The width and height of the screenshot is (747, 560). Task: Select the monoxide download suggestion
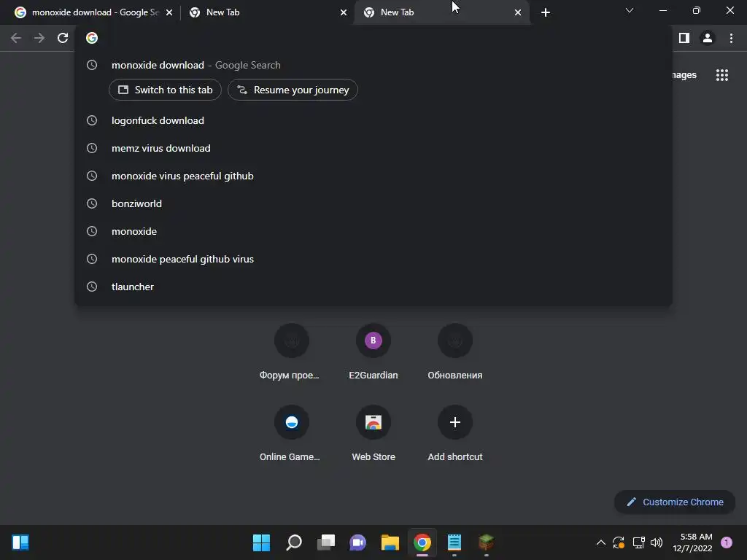pyautogui.click(x=373, y=65)
